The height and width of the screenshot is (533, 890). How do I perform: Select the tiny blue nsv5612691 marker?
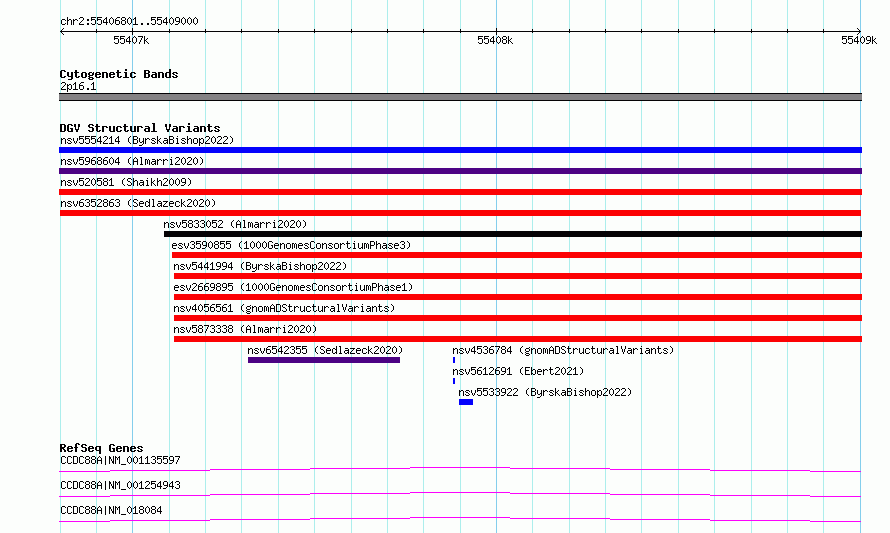point(454,381)
